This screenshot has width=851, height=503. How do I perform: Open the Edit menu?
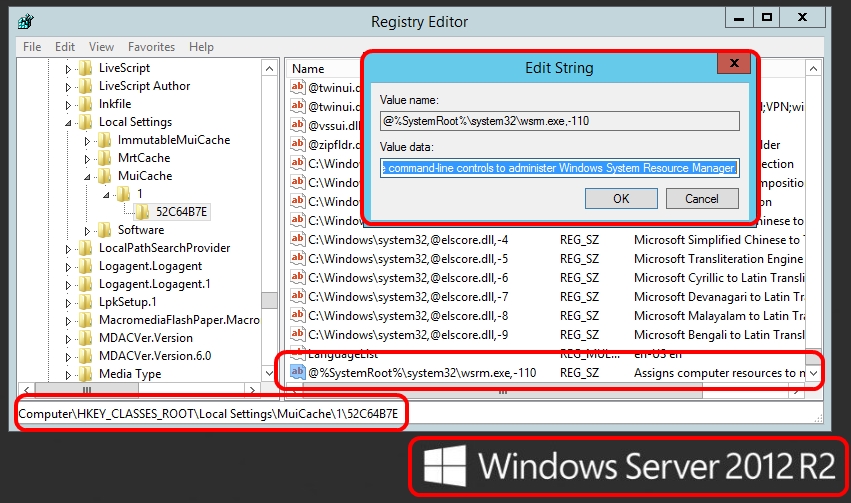tap(65, 47)
